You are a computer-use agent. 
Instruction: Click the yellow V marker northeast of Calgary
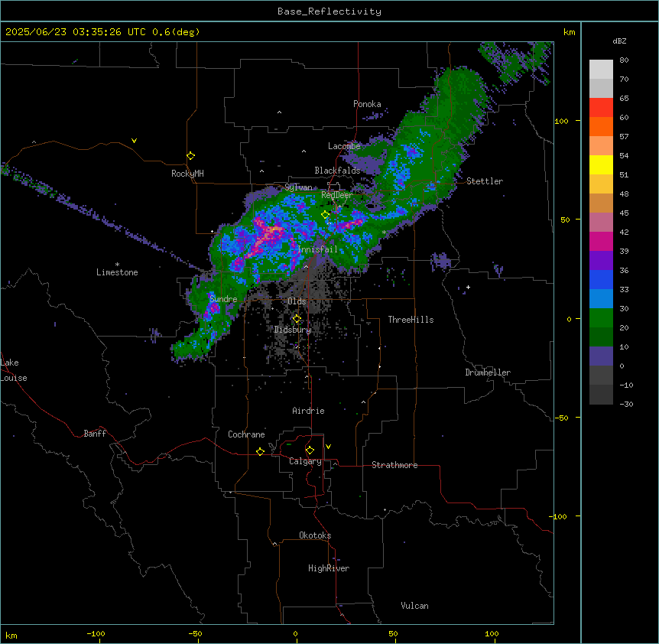328,447
